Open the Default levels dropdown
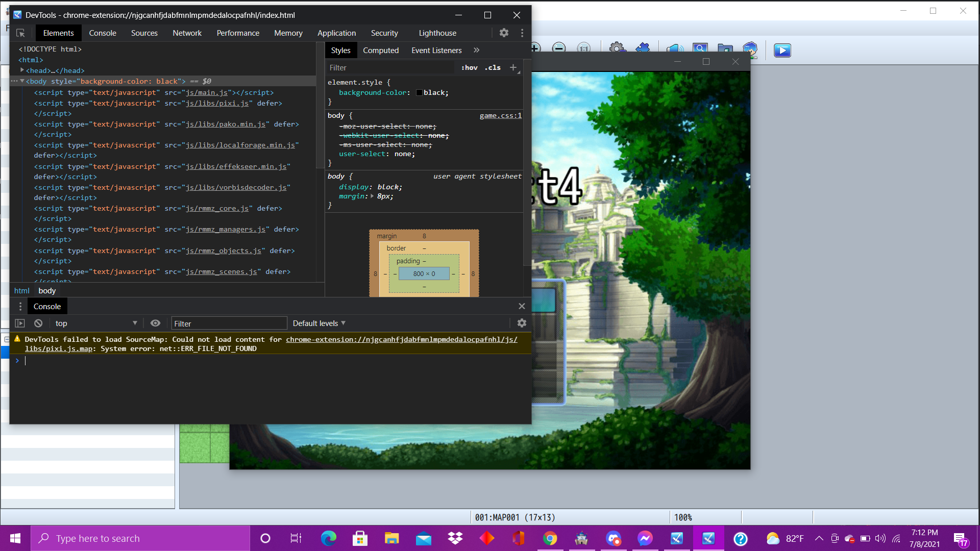The image size is (980, 551). pyautogui.click(x=319, y=323)
